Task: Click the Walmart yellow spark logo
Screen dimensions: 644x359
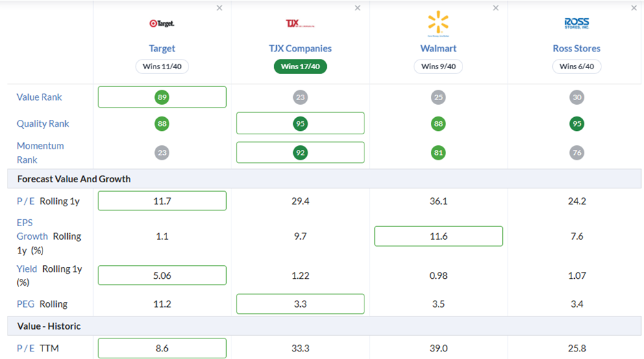Action: [438, 23]
